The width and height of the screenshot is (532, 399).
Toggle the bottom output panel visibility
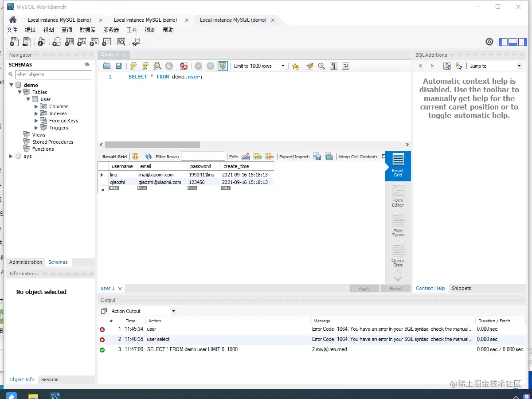click(513, 42)
